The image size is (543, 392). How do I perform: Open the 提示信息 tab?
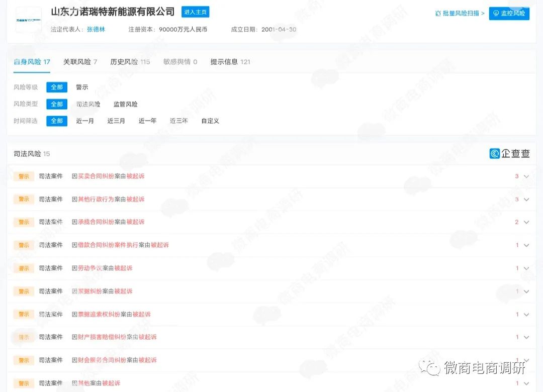click(x=225, y=61)
